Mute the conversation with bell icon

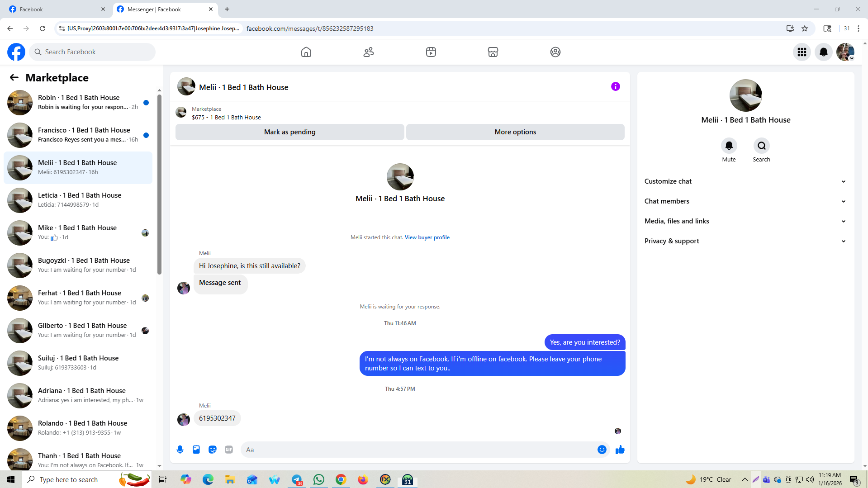(x=729, y=146)
